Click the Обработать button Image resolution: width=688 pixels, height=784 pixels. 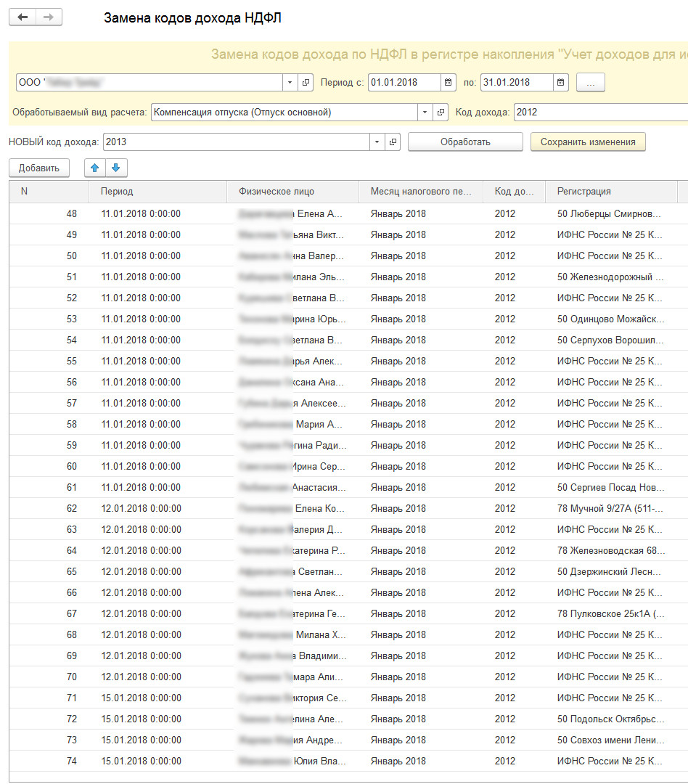coord(465,142)
